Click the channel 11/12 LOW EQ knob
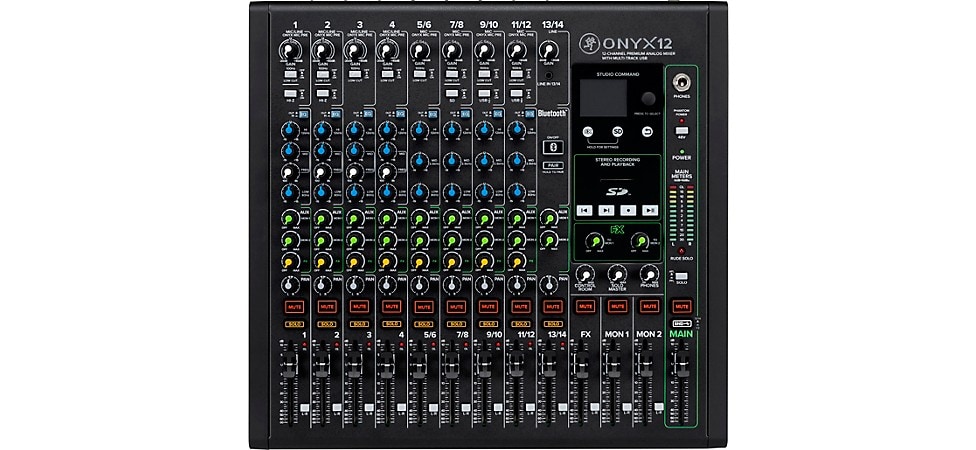Image resolution: width=976 pixels, height=450 pixels. 516,191
